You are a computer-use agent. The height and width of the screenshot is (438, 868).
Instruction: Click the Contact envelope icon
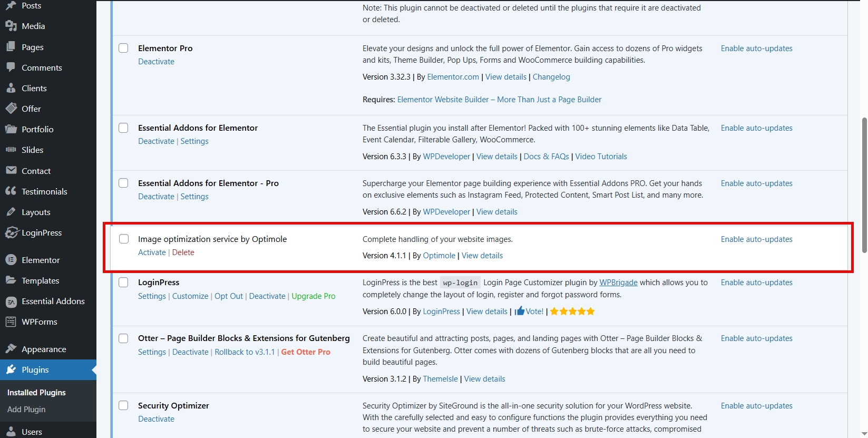pos(11,171)
